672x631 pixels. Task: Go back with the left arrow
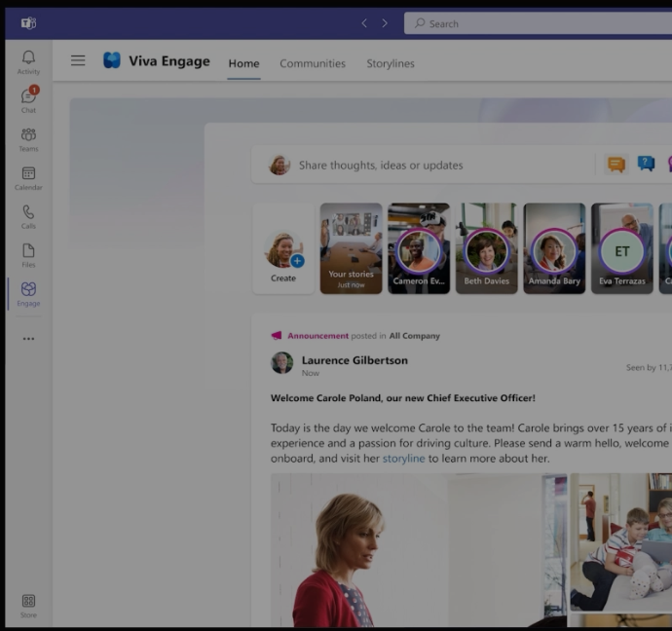click(x=364, y=23)
